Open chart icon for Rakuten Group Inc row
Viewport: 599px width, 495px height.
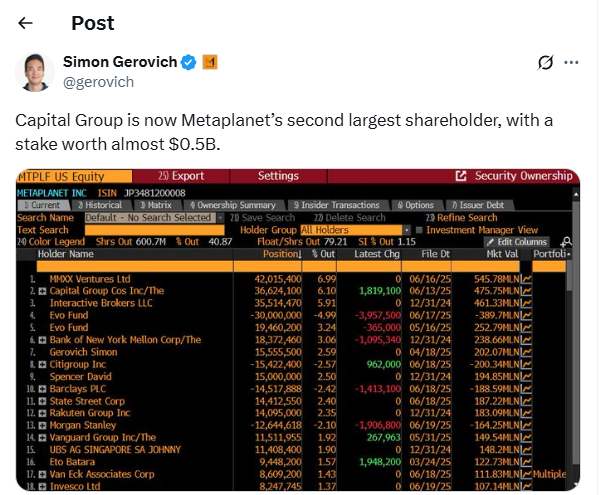526,413
